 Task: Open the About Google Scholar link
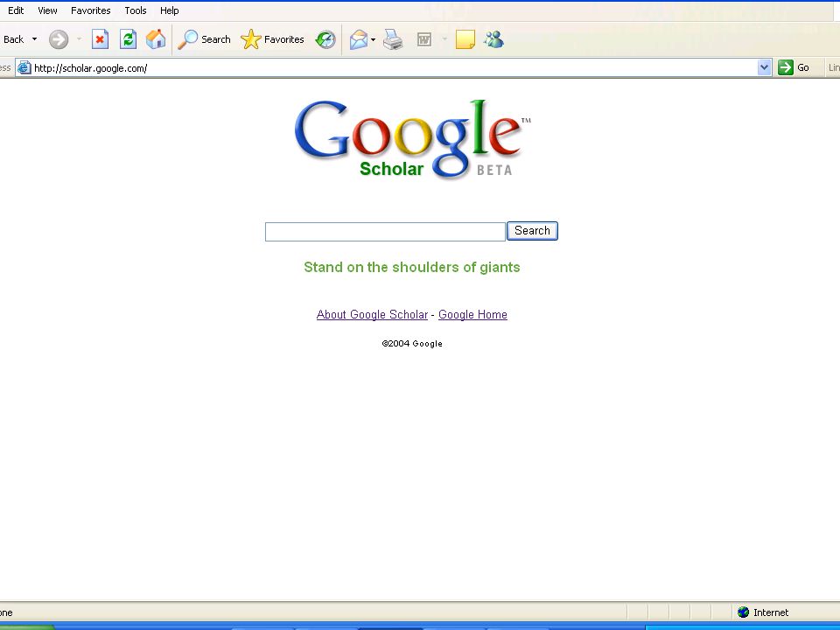373,314
